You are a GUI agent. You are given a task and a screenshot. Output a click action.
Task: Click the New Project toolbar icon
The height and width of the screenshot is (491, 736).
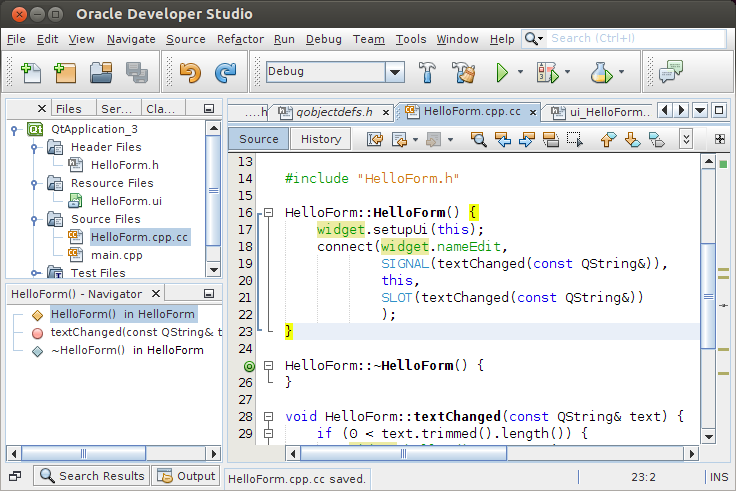tap(65, 72)
